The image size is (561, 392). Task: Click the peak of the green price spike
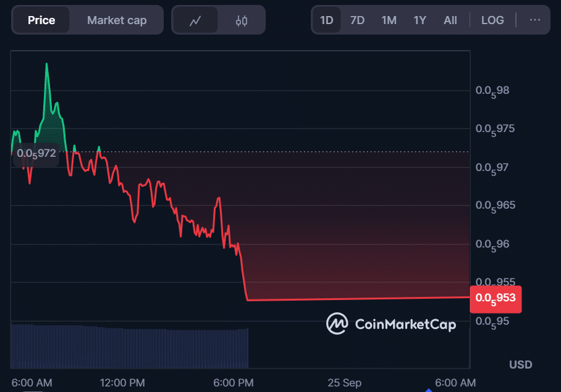(46, 64)
